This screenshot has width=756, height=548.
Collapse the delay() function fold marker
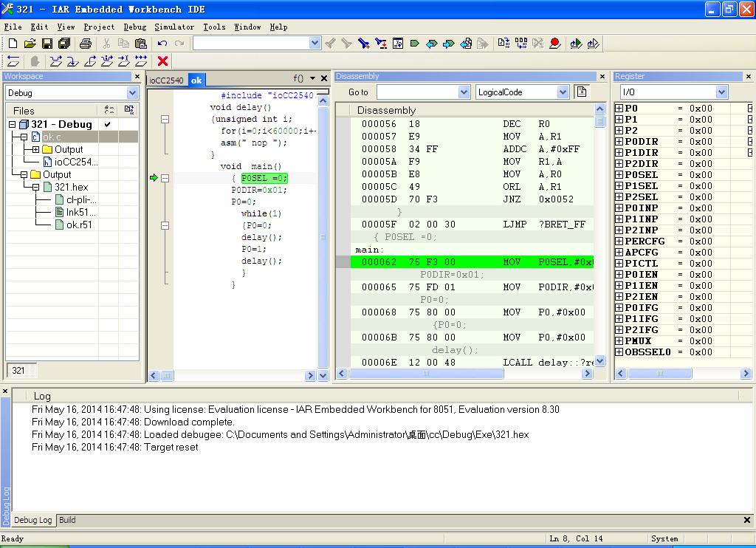165,119
